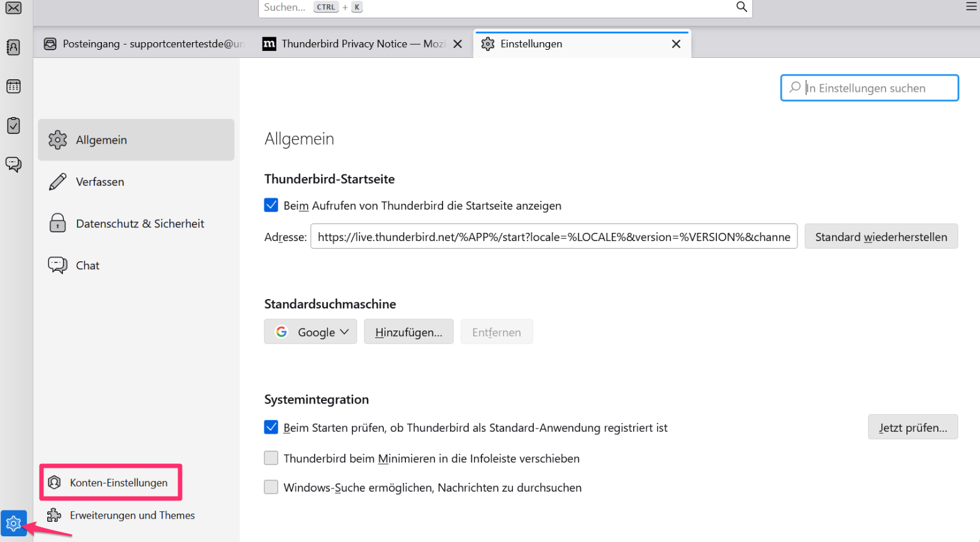Viewport: 980px width, 542px height.
Task: Click Standard wiederherstellen button
Action: tap(881, 237)
